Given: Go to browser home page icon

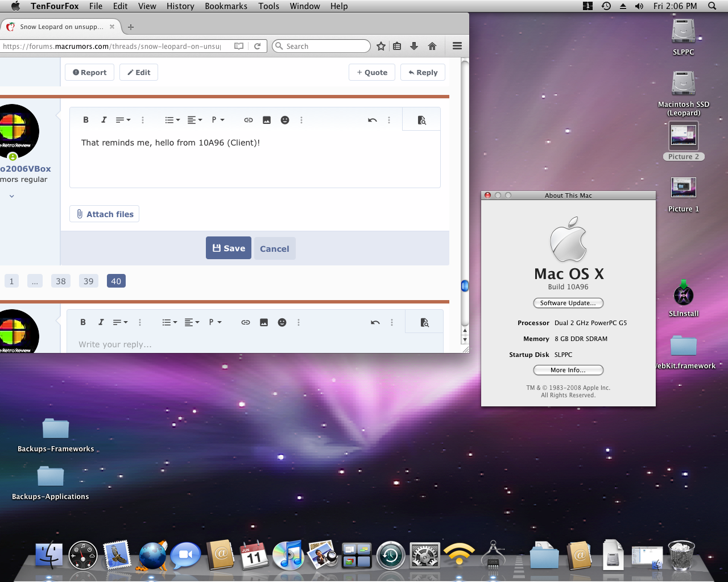Looking at the screenshot, I should [432, 46].
